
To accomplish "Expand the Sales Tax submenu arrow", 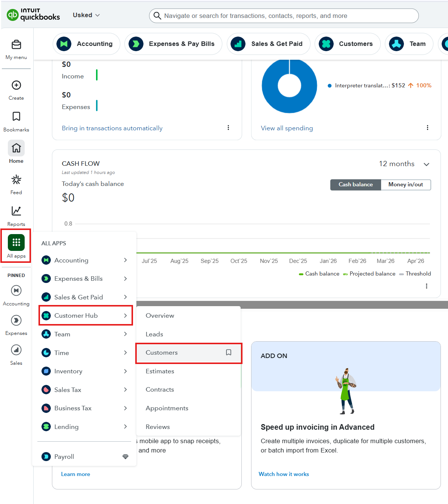I will pyautogui.click(x=126, y=390).
